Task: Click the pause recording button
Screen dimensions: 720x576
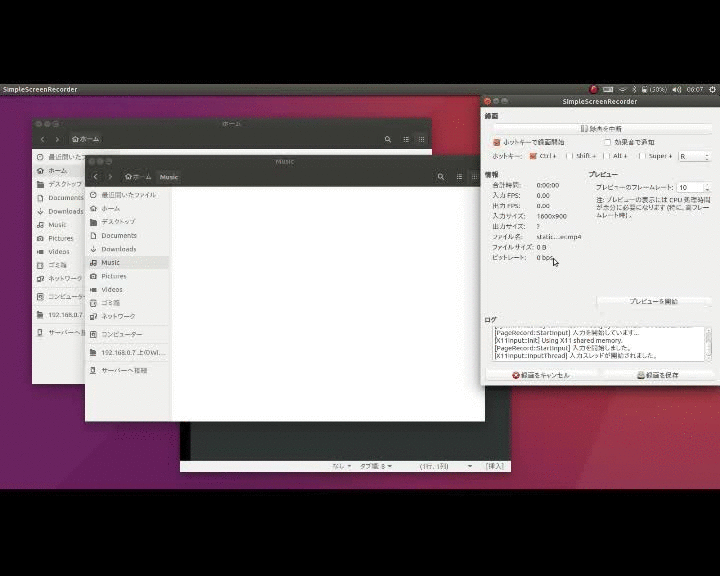Action: [x=602, y=129]
